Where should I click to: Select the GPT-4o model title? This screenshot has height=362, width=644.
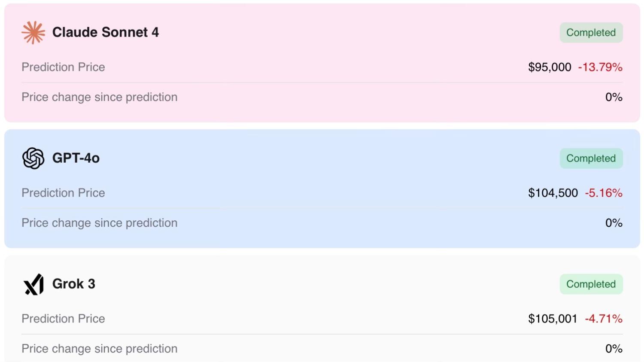76,158
